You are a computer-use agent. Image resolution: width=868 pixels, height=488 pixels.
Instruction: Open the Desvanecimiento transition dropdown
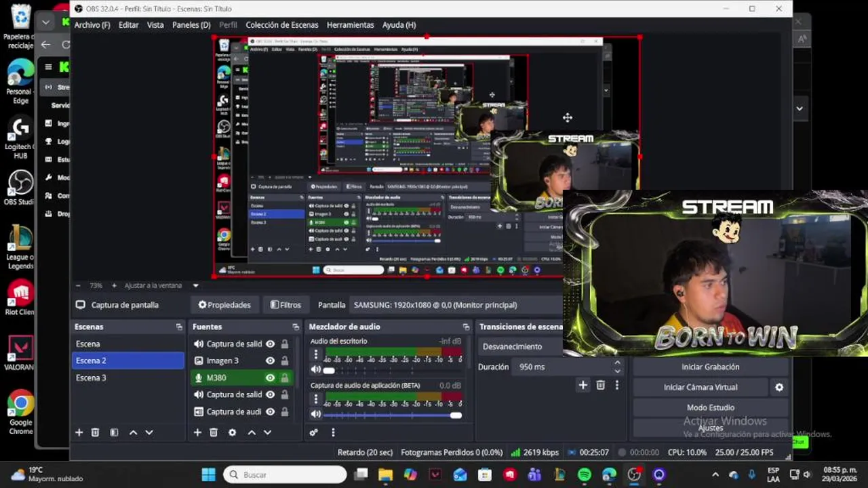pos(521,346)
